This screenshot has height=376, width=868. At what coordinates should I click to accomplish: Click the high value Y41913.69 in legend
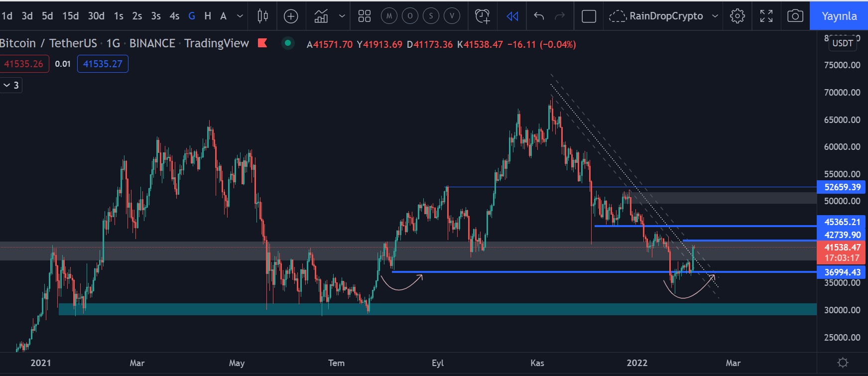click(379, 44)
